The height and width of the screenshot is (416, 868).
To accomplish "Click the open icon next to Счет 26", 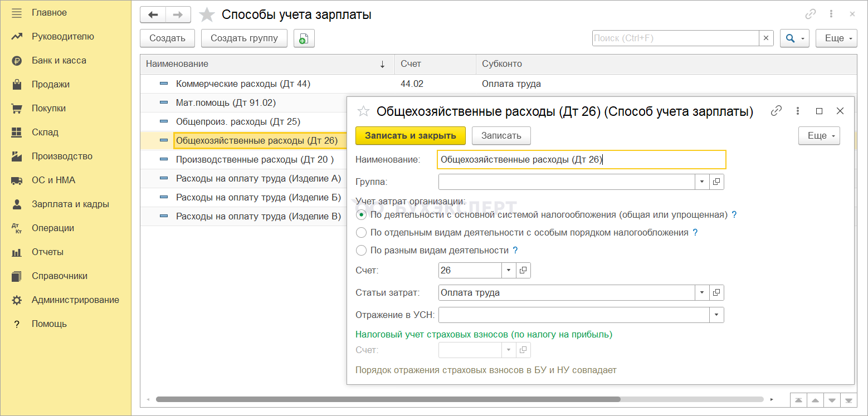I will point(523,271).
